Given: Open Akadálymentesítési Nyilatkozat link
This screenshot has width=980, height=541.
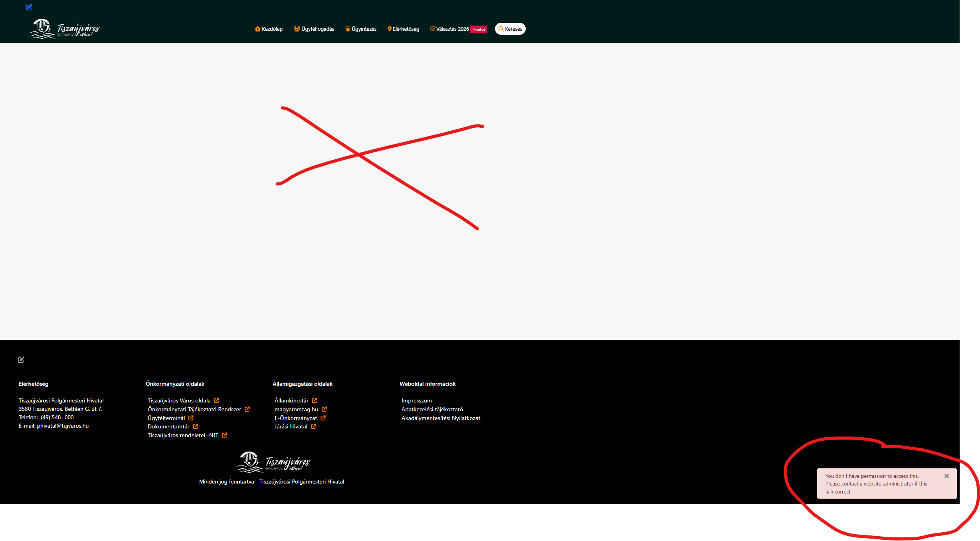Looking at the screenshot, I should coord(441,418).
